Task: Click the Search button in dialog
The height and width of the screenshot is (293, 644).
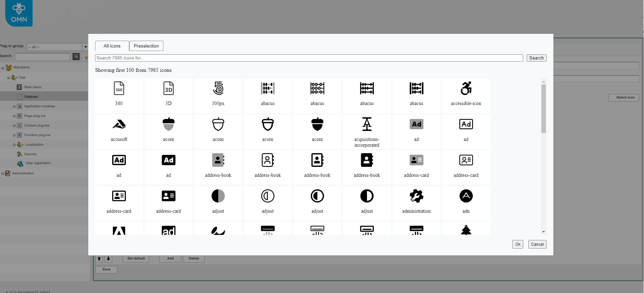Action: [x=536, y=58]
